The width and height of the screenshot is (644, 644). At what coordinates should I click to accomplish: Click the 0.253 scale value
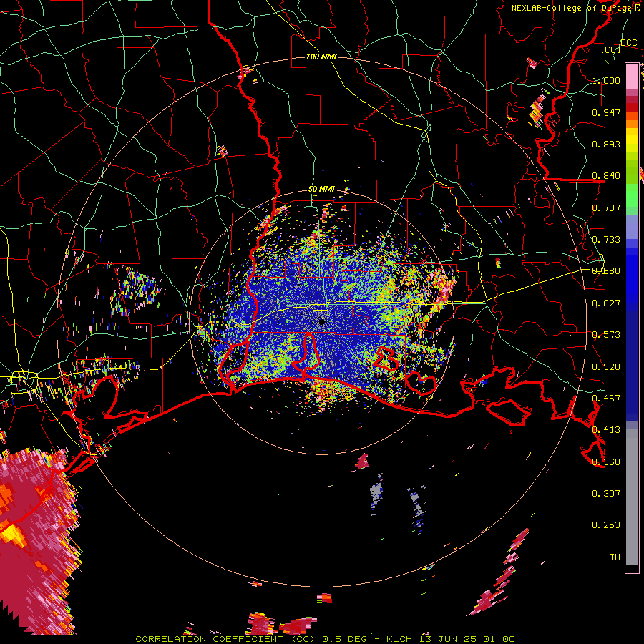(x=606, y=525)
